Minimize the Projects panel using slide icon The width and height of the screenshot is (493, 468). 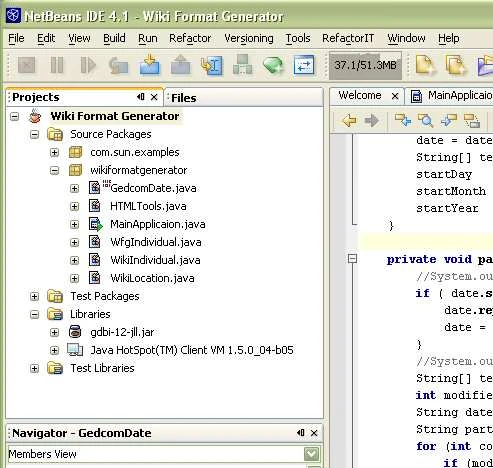pyautogui.click(x=141, y=97)
